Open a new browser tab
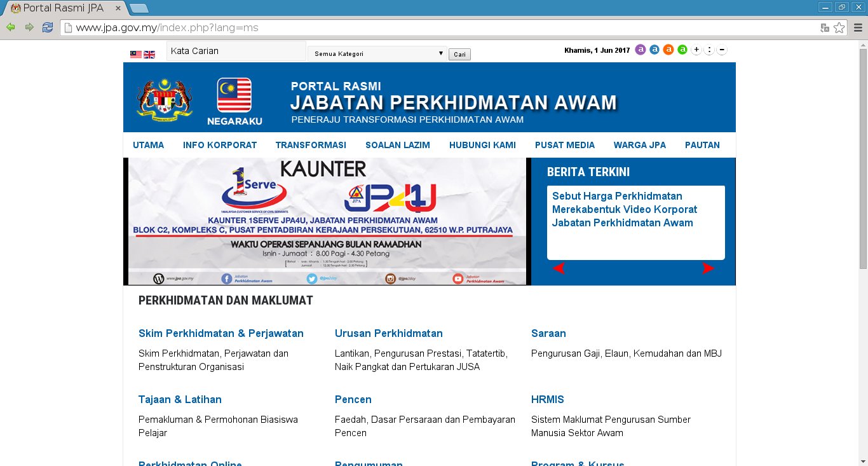The image size is (868, 466). [139, 8]
